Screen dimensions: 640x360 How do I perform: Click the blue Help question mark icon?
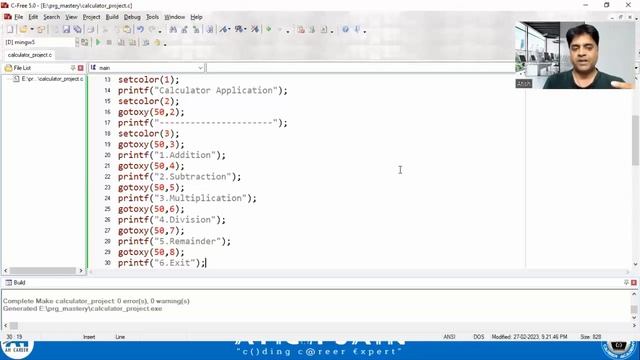coord(345,29)
